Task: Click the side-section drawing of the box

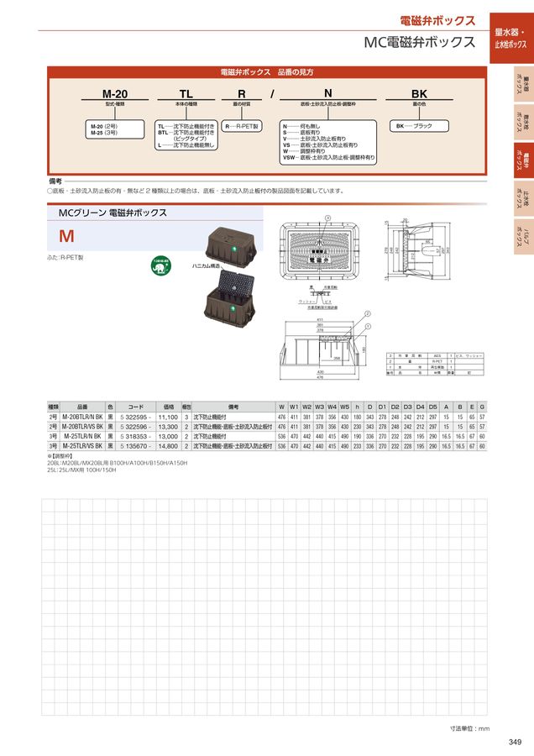Action: point(417,249)
